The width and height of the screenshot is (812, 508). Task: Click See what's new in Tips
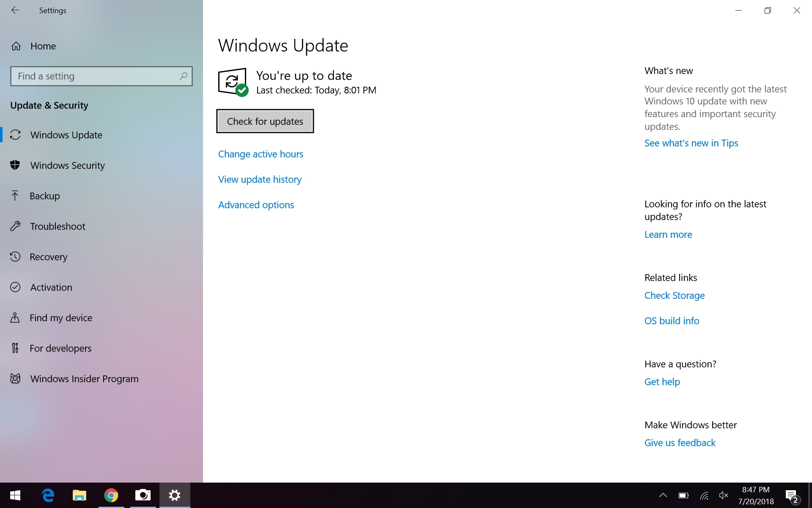pos(691,143)
